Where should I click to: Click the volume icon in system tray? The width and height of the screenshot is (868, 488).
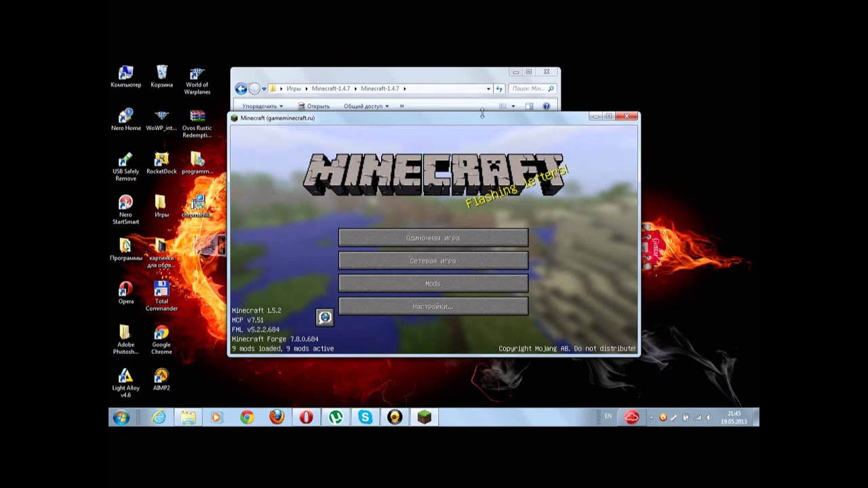pyautogui.click(x=709, y=418)
